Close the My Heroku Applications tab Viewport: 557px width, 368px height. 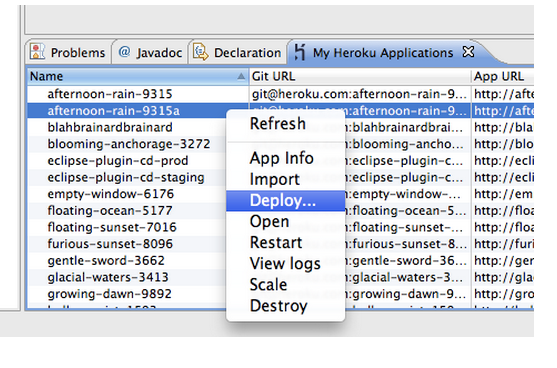click(x=469, y=52)
